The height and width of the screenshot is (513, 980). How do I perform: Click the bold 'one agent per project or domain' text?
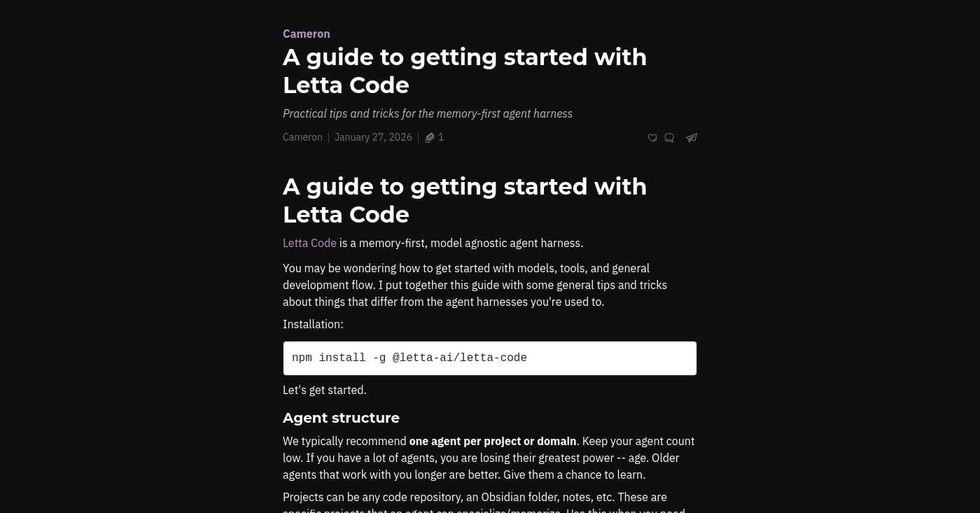coord(493,441)
